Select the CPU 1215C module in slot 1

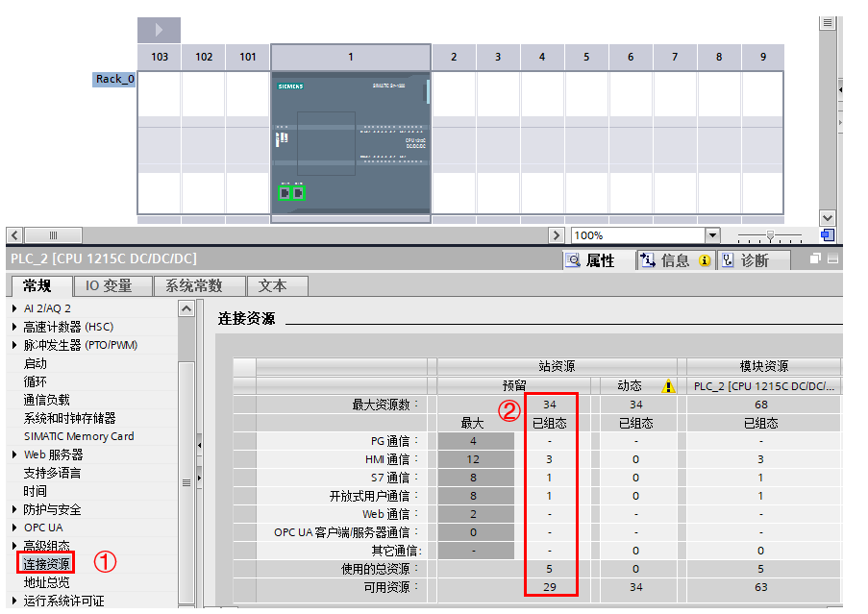(x=351, y=143)
